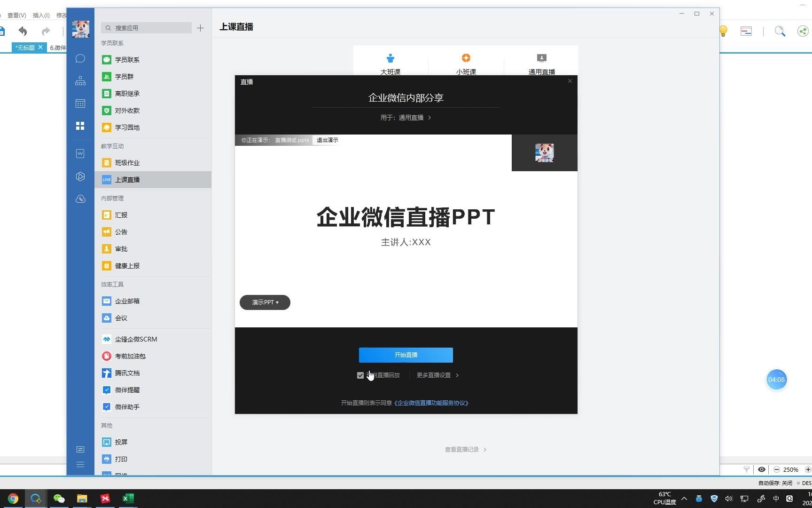Click the presenter camera thumbnail

(545, 153)
